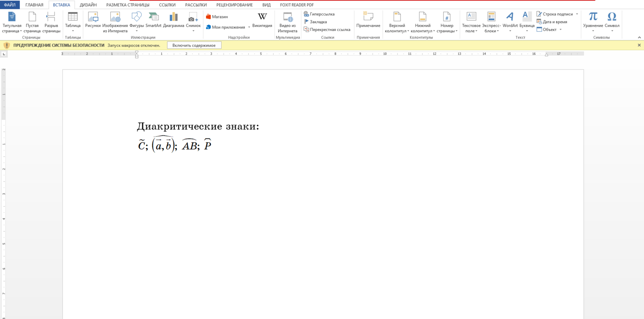Switch to the ДИЗАЙН tab
The width and height of the screenshot is (644, 319).
[x=88, y=5]
